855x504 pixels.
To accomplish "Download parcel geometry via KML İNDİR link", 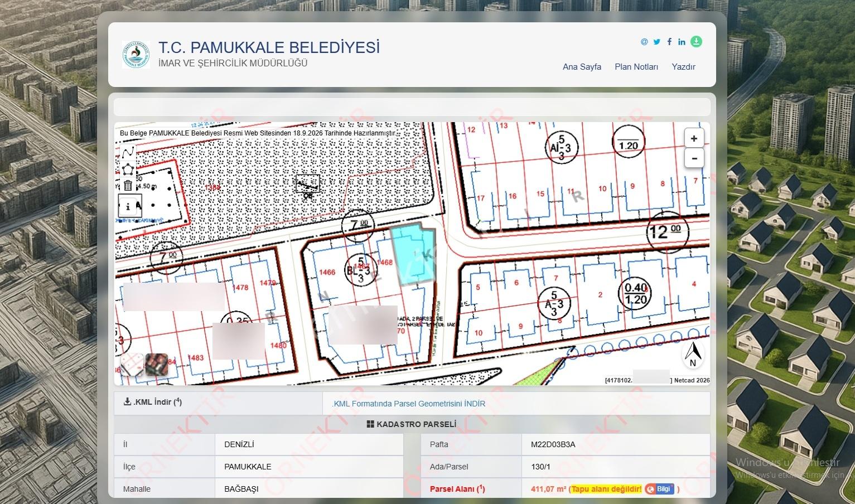I will [409, 404].
